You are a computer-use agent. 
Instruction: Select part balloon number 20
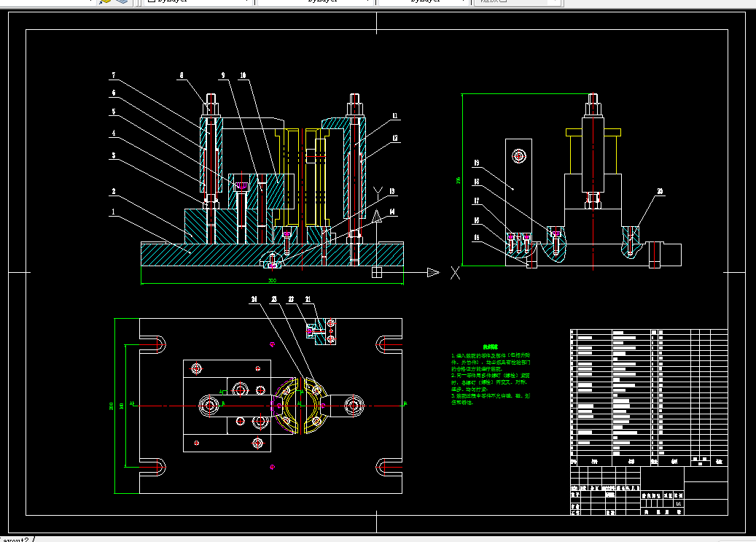pyautogui.click(x=660, y=192)
